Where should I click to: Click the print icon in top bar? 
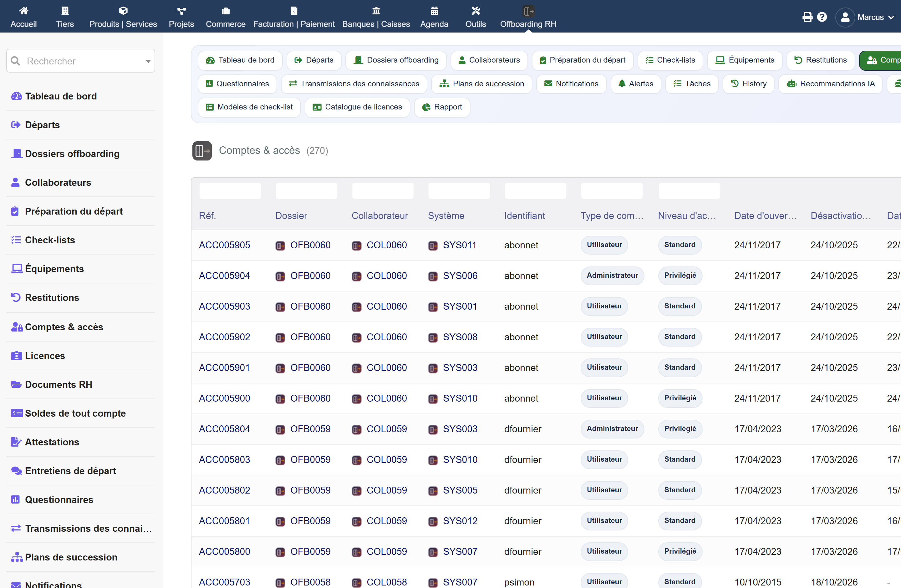pos(807,17)
